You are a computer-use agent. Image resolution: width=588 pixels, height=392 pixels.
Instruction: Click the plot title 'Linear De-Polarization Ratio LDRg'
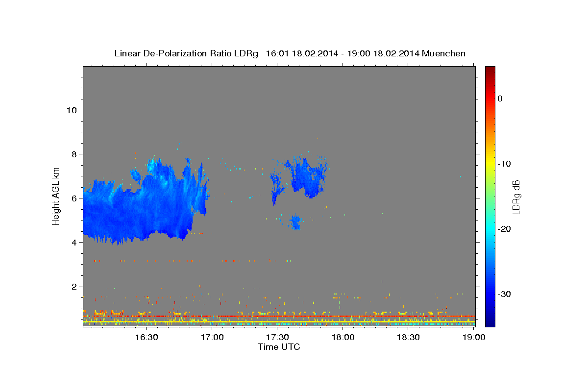(x=186, y=53)
